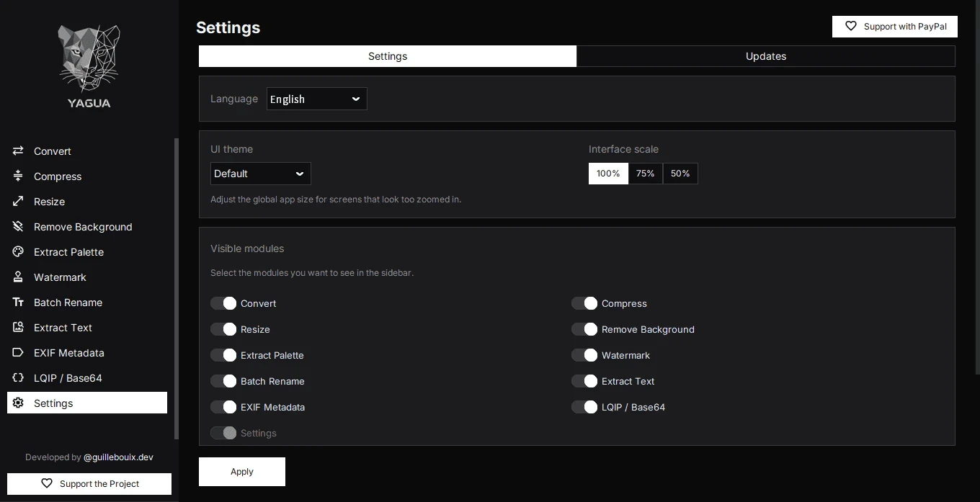980x502 pixels.
Task: Click the 'Language' label text
Action: (234, 99)
